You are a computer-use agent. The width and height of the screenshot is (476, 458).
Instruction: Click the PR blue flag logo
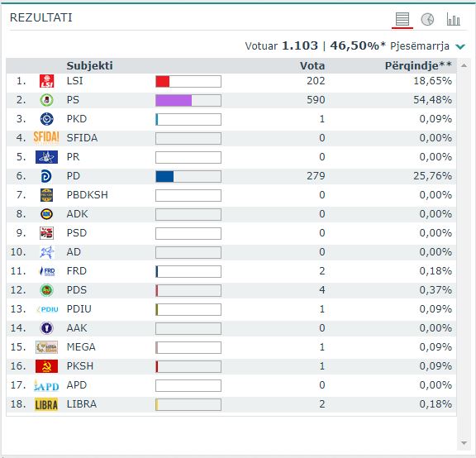click(x=46, y=157)
